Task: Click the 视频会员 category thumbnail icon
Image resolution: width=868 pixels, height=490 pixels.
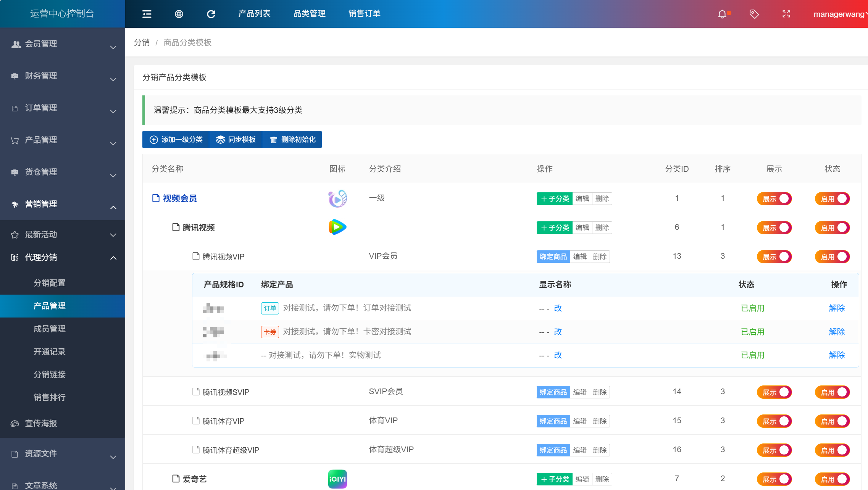Action: (337, 198)
